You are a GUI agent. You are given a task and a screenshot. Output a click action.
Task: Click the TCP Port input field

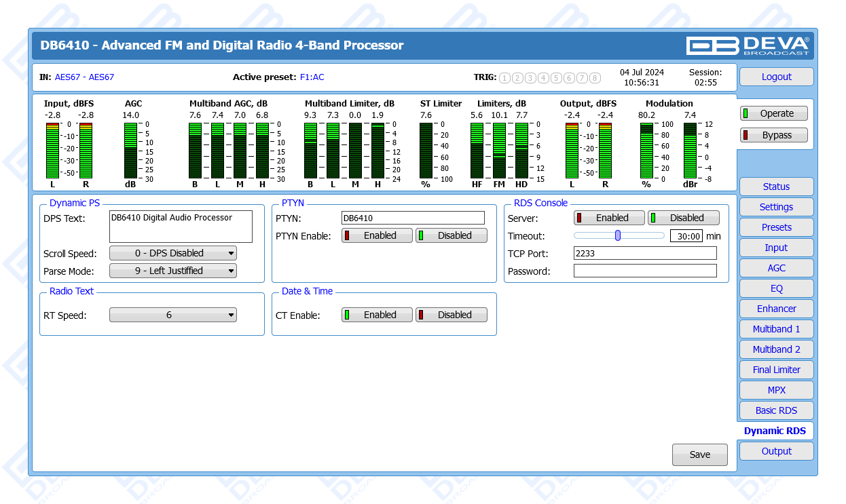tap(645, 254)
